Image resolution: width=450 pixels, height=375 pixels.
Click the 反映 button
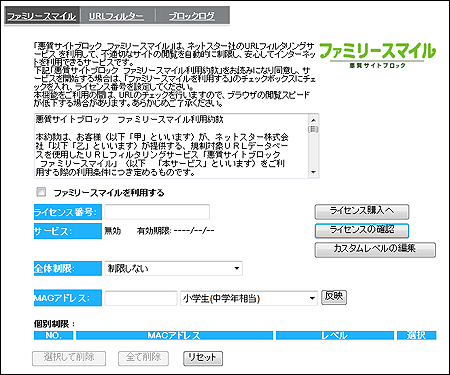[334, 297]
